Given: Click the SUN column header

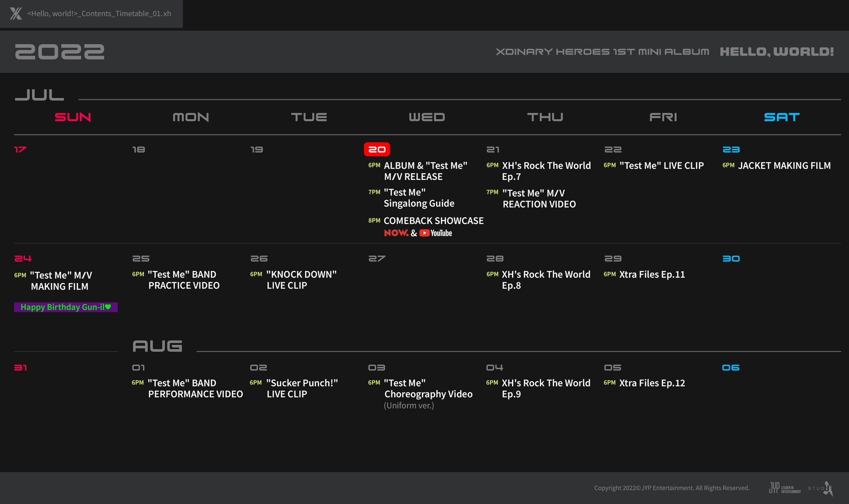Looking at the screenshot, I should click(x=73, y=117).
